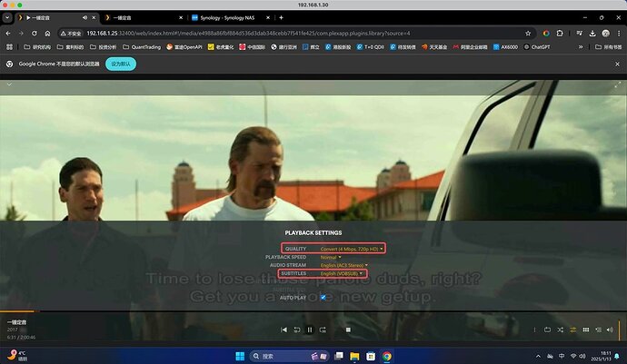
Task: Open File Explorer from the taskbar
Action: (354, 356)
